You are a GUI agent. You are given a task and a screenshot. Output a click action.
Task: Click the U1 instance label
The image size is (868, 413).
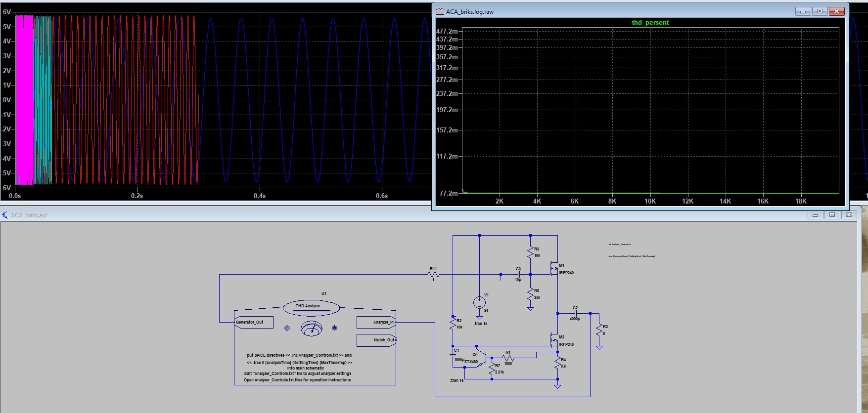(324, 293)
